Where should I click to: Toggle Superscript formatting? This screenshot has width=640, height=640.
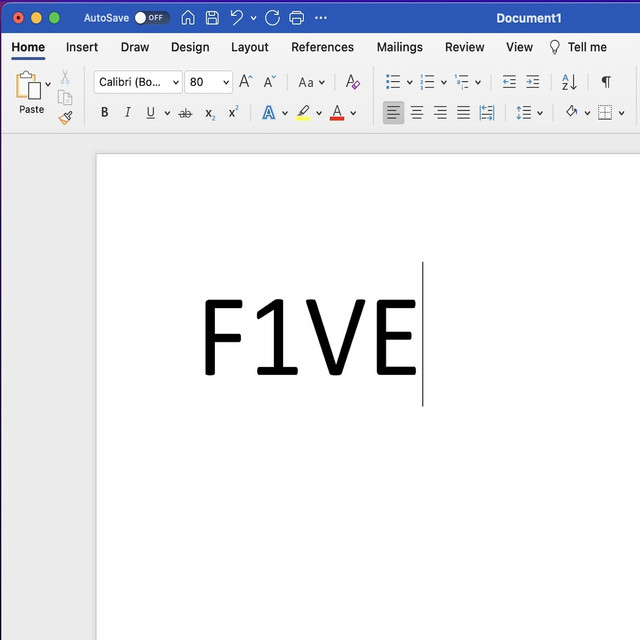233,112
